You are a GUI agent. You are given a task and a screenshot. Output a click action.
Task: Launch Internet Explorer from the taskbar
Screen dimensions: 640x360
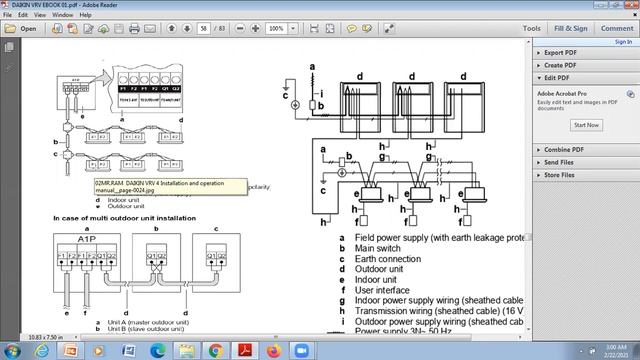pyautogui.click(x=42, y=351)
